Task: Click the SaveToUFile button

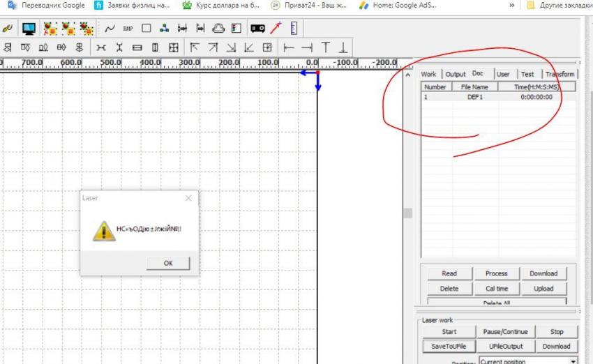Action: point(449,346)
